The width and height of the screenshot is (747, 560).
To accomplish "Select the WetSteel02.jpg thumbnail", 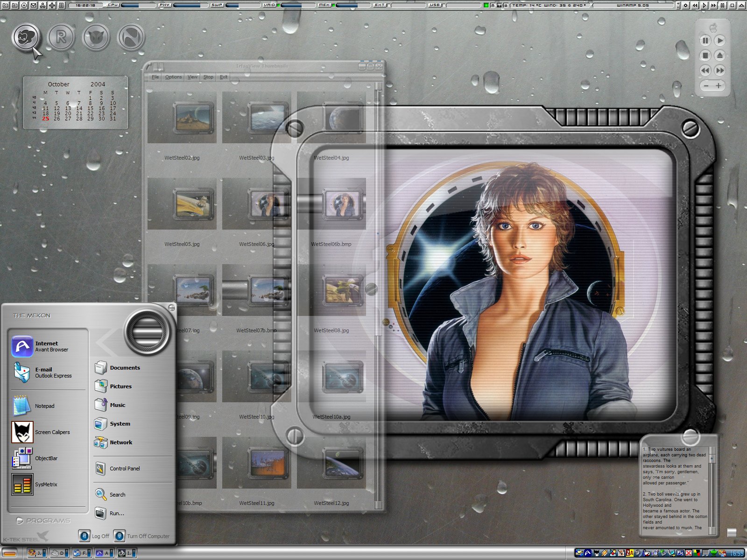I will pos(182,118).
